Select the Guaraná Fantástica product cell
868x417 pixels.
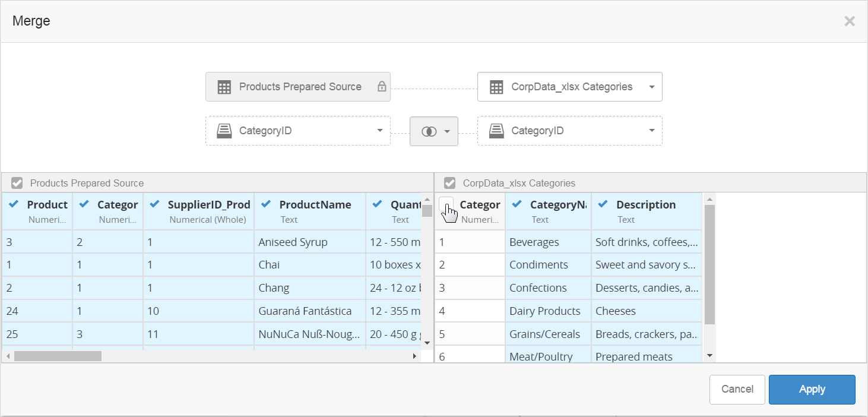(305, 311)
